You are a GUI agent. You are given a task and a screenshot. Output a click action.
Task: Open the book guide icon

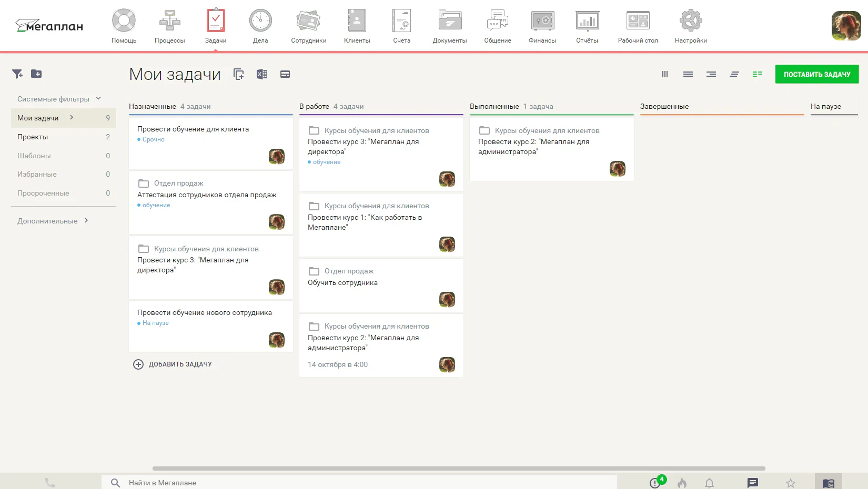[829, 483]
